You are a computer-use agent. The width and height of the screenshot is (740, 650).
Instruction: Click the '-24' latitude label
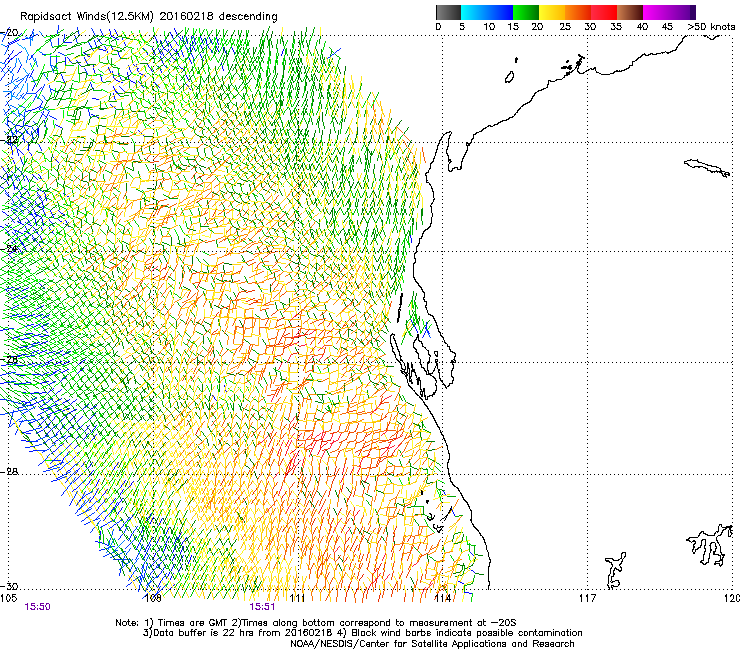[x=10, y=249]
